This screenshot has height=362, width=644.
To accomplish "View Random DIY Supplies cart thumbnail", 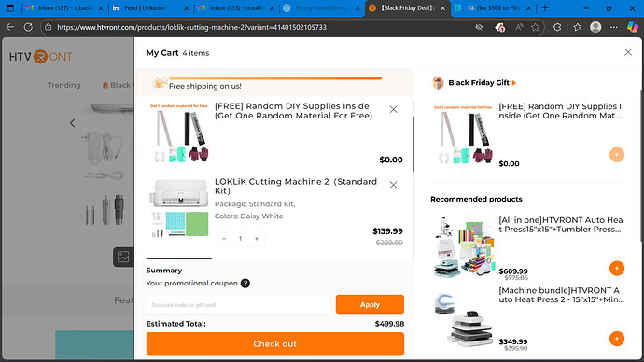I will pos(178,133).
